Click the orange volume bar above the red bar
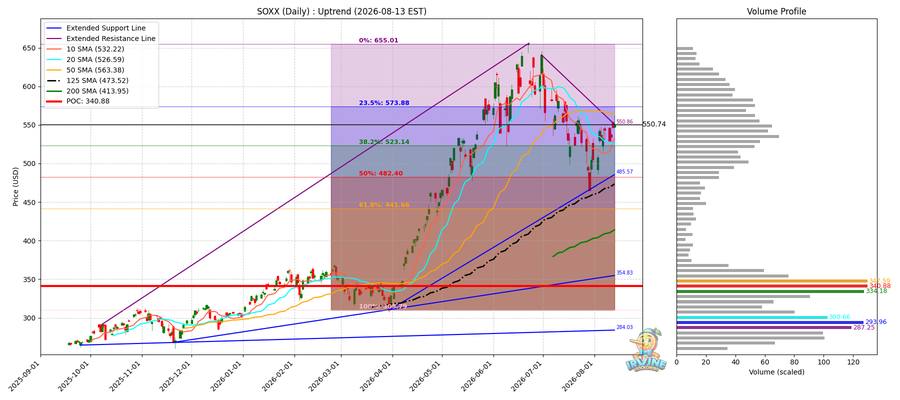 pyautogui.click(x=773, y=281)
